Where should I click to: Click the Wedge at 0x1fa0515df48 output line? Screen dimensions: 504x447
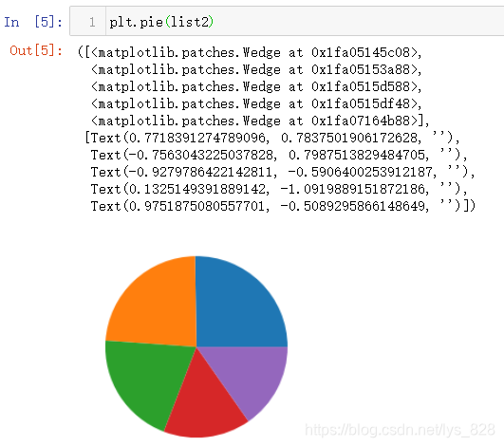click(256, 103)
